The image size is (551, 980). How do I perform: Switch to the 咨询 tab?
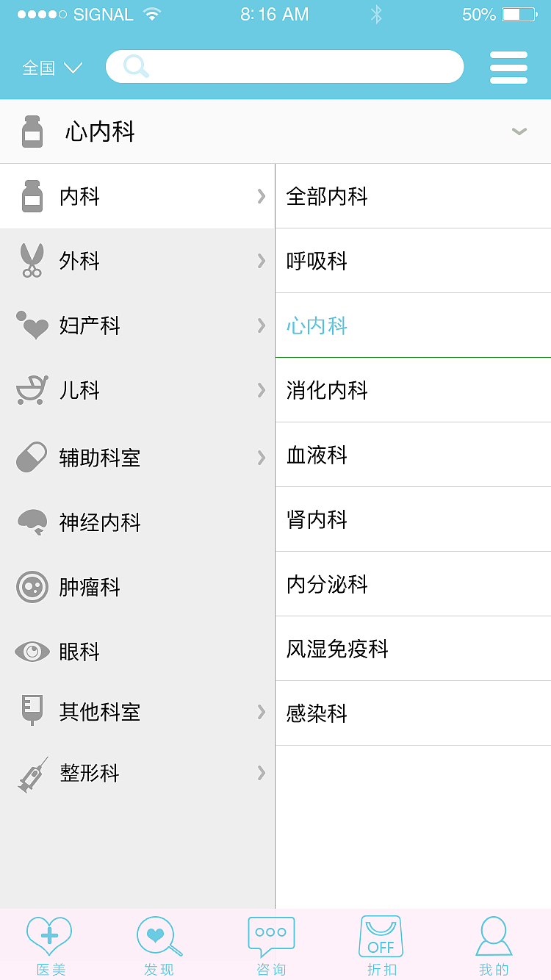(271, 944)
